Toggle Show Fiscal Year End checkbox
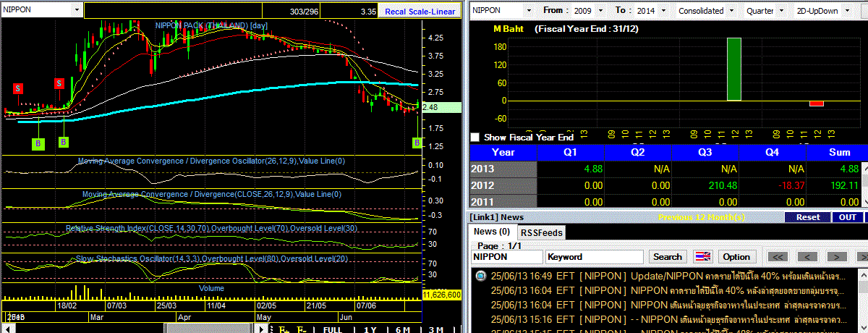 475,137
